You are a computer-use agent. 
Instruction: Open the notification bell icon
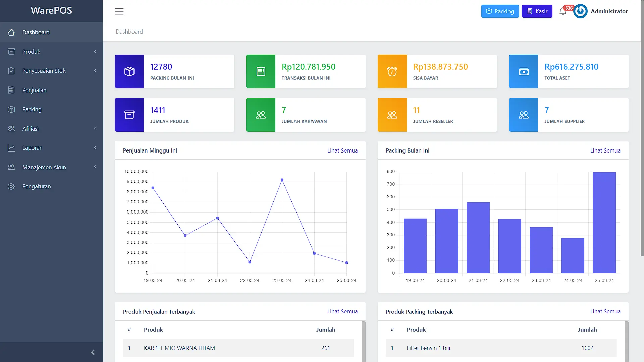pyautogui.click(x=563, y=12)
